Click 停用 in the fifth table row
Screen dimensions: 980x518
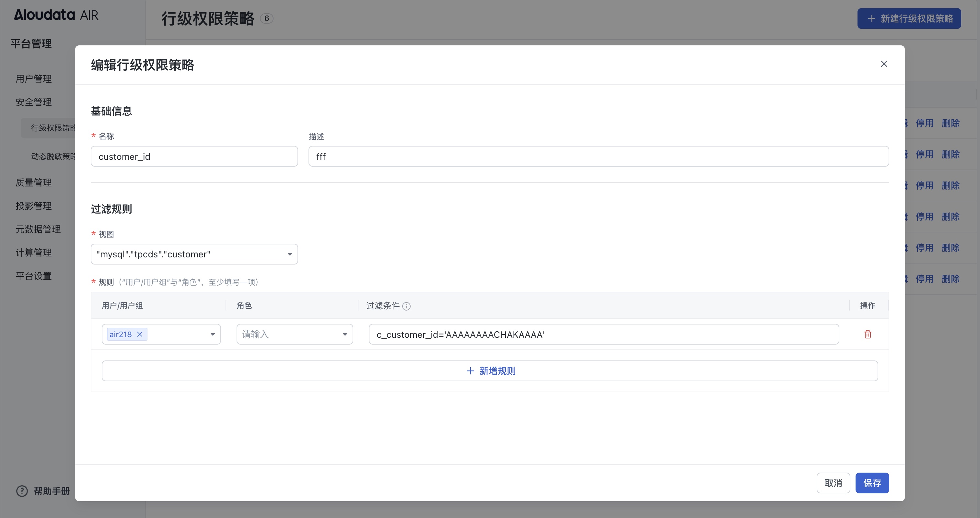coord(925,248)
